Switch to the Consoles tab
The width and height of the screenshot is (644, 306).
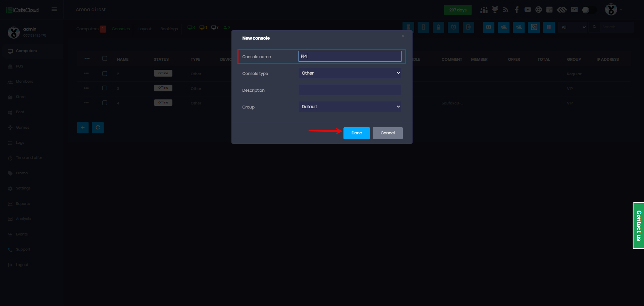pyautogui.click(x=121, y=29)
